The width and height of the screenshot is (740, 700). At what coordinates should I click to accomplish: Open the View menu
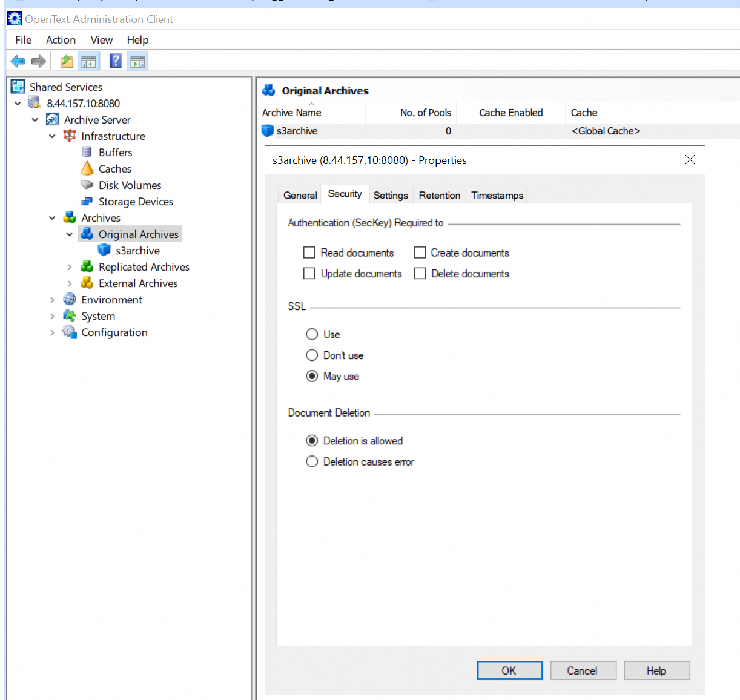(x=102, y=40)
